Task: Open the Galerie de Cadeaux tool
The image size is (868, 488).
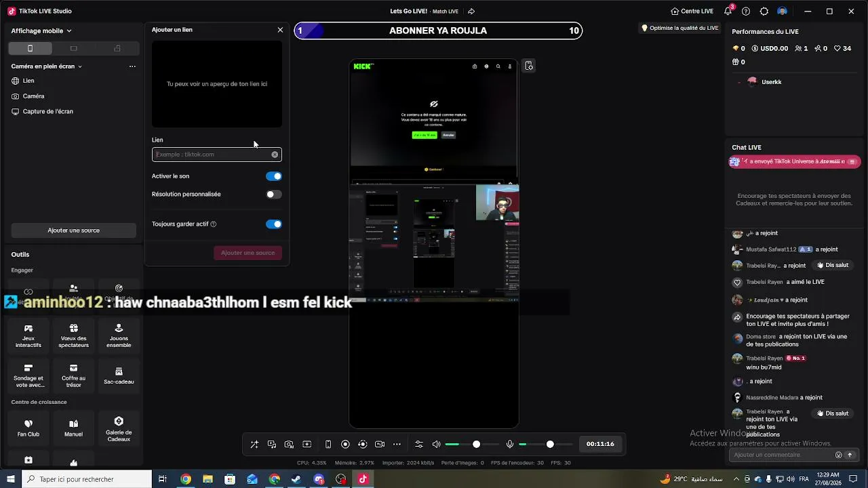Action: [x=119, y=430]
